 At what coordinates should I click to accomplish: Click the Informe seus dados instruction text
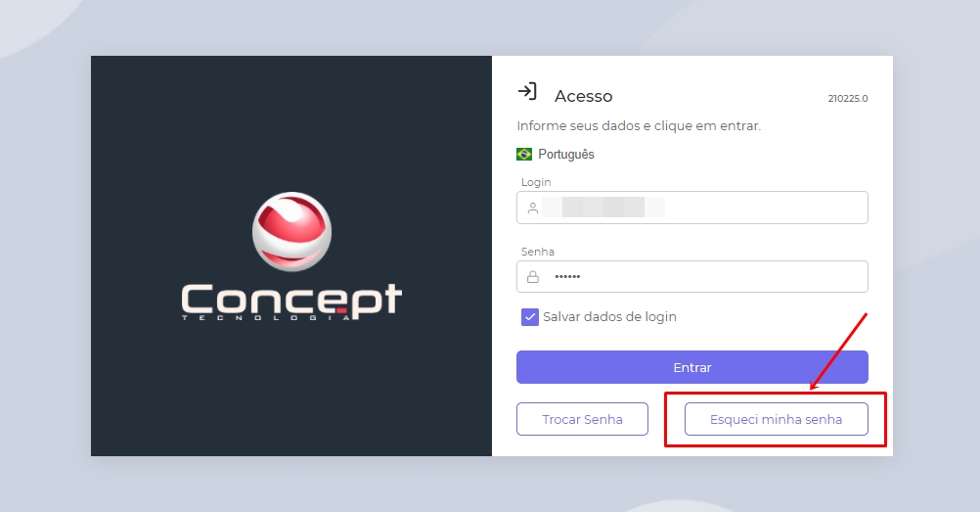pyautogui.click(x=639, y=126)
